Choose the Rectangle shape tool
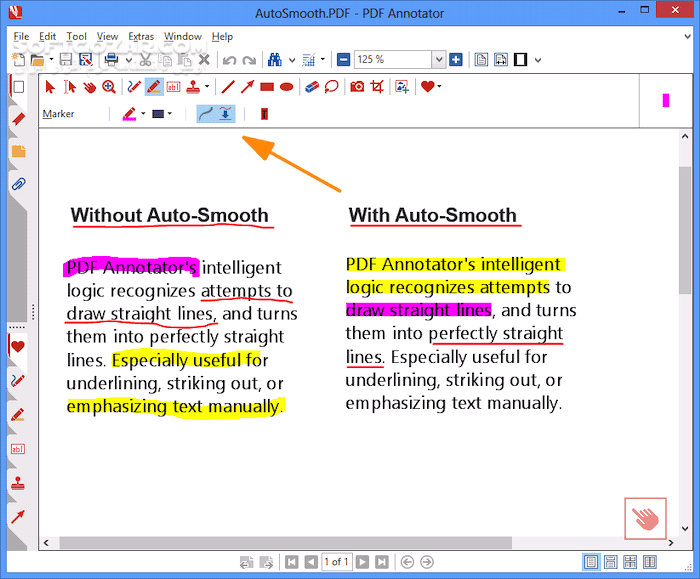 point(267,87)
